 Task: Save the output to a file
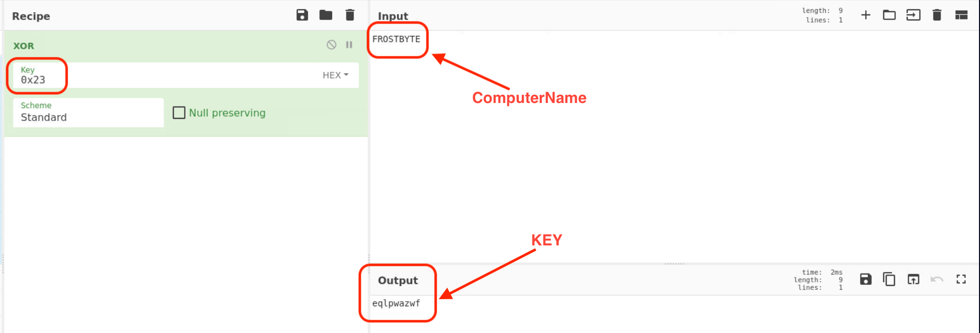click(x=866, y=279)
